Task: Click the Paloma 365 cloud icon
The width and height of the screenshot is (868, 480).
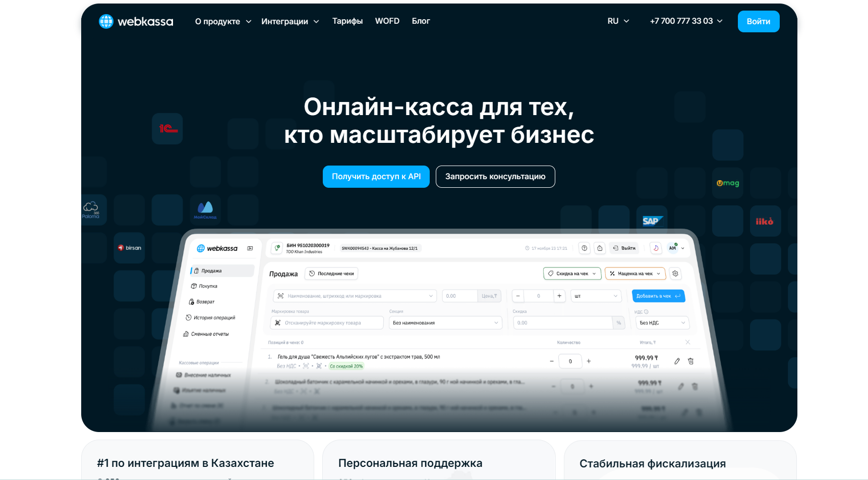Action: [91, 209]
